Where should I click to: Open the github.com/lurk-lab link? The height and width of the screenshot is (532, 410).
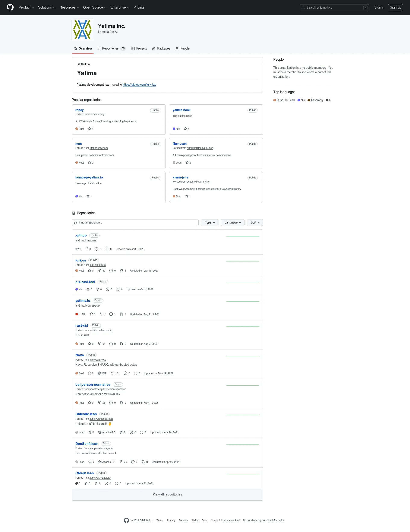click(x=139, y=85)
